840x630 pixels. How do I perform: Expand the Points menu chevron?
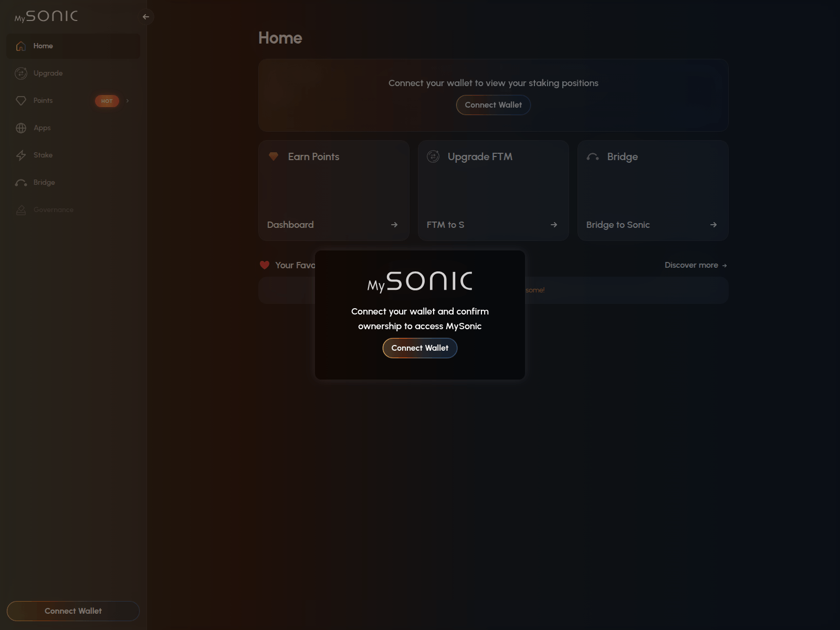click(x=127, y=101)
